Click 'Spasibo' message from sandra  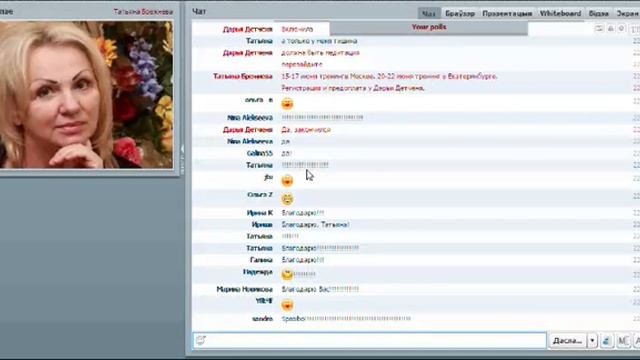pyautogui.click(x=346, y=319)
